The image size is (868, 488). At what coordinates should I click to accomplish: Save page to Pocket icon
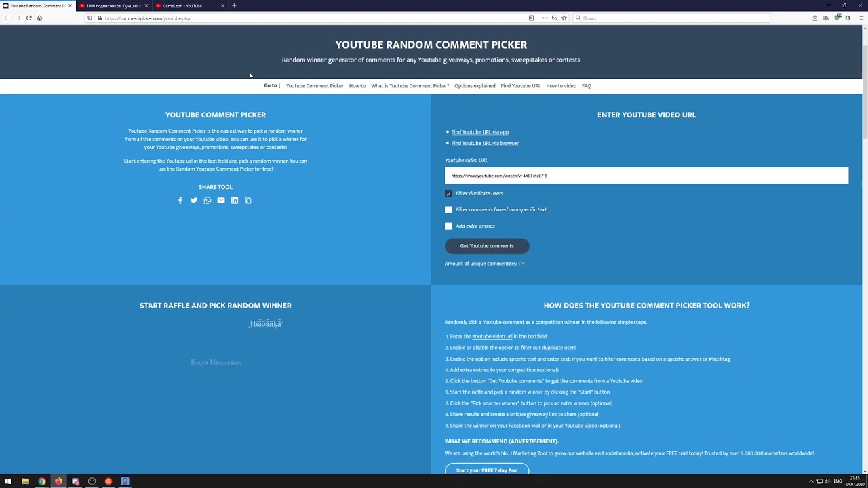click(x=555, y=18)
